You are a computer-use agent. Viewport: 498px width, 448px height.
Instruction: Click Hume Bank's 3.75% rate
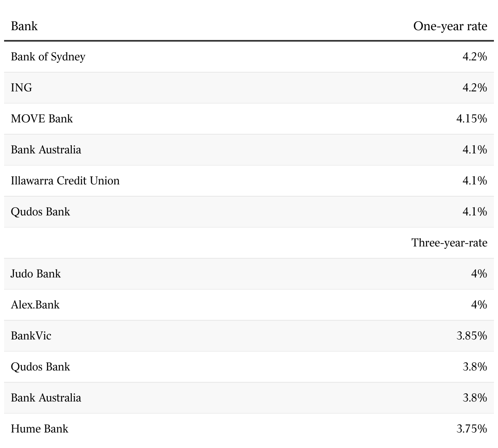click(x=472, y=429)
